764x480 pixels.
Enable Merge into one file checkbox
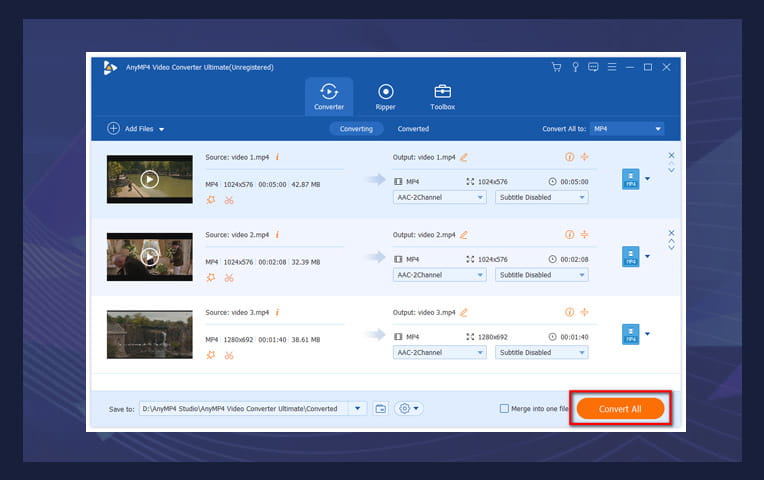[x=505, y=408]
